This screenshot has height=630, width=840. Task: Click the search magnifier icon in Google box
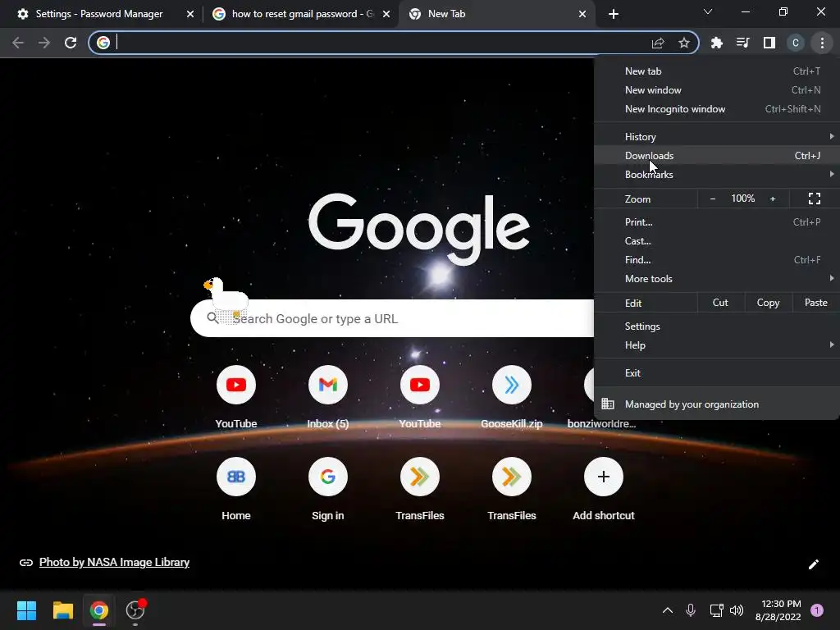point(212,317)
